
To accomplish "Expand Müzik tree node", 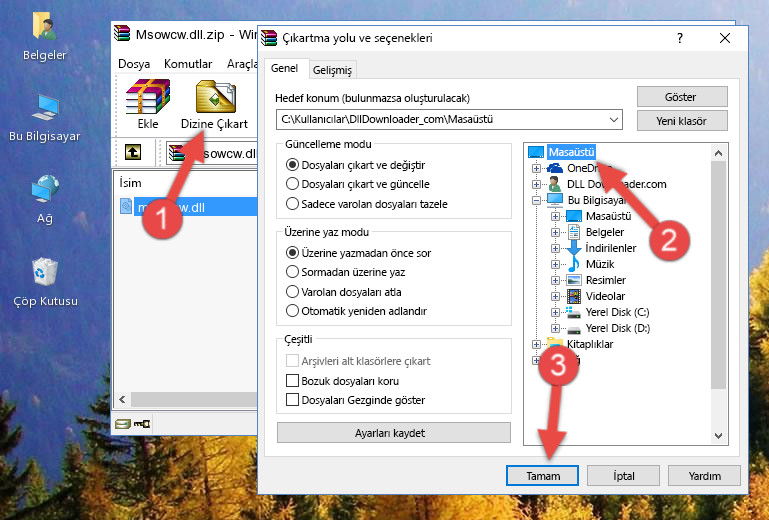I will point(555,264).
